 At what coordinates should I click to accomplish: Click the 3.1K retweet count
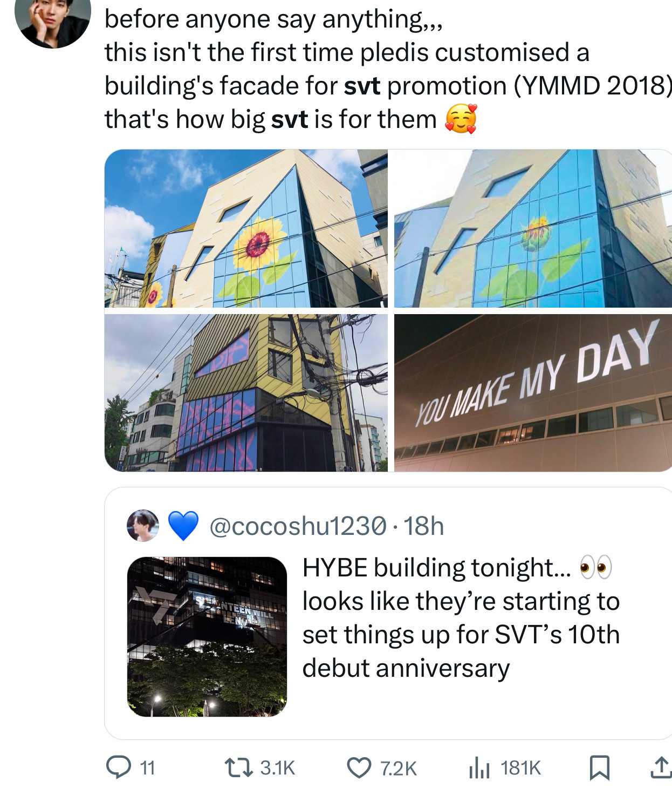point(278,768)
